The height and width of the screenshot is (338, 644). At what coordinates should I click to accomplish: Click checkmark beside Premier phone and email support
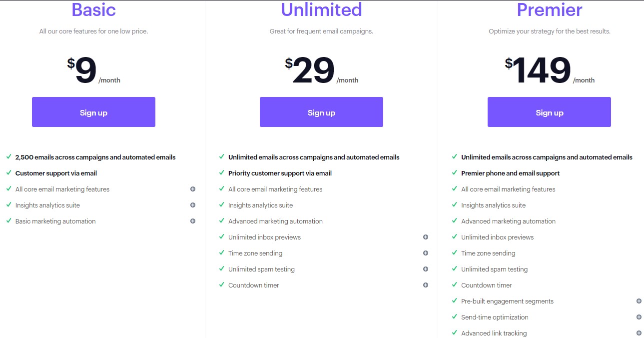455,173
